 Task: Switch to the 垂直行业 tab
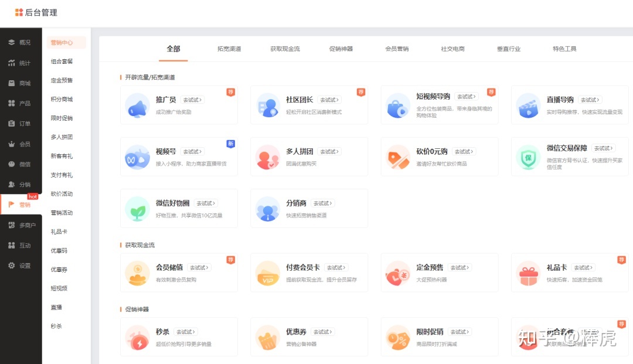(509, 49)
